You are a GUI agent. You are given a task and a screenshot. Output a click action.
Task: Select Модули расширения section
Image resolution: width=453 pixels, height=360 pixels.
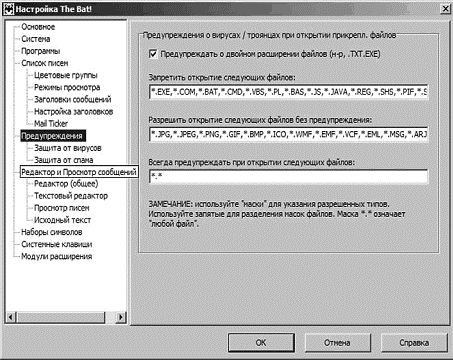[57, 256]
